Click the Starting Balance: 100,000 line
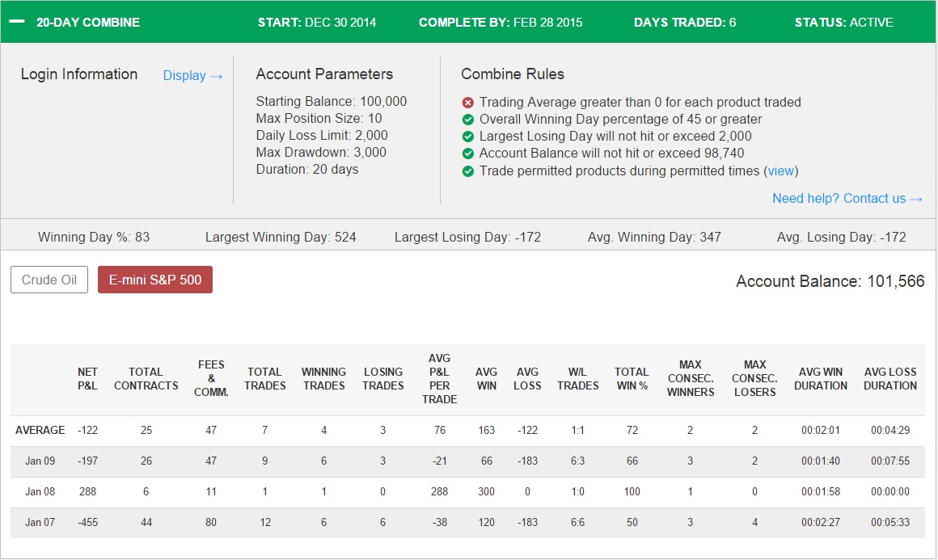The width and height of the screenshot is (938, 560). 332,102
